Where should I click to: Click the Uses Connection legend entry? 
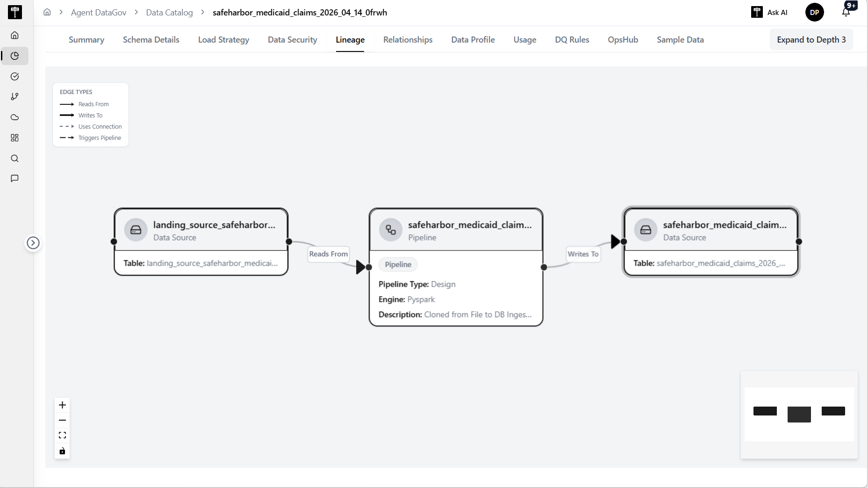coord(91,127)
